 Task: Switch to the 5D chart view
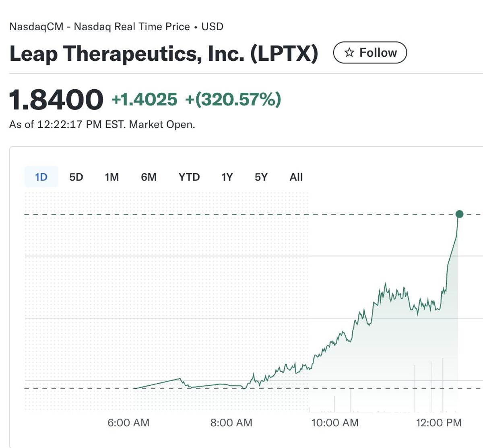75,177
